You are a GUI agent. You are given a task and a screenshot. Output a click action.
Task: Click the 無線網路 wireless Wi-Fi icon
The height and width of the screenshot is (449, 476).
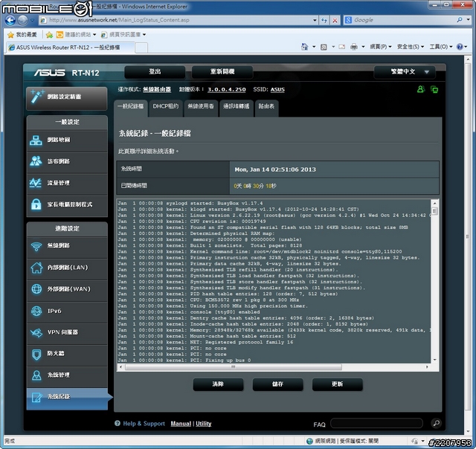(36, 246)
